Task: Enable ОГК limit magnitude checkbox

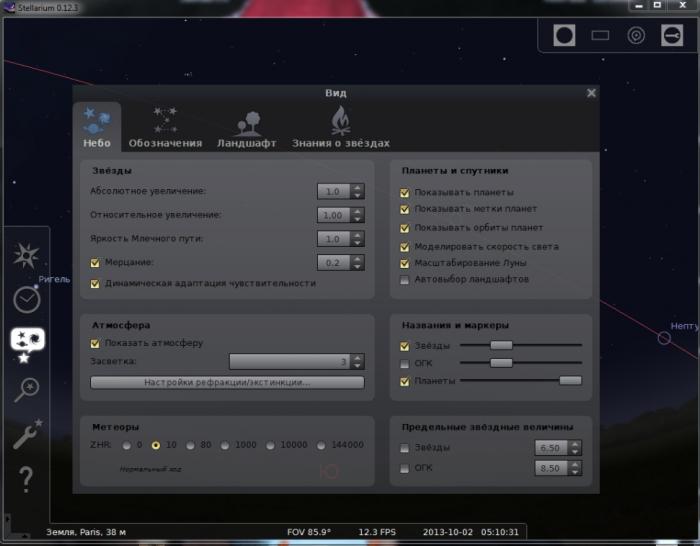Action: coord(404,468)
